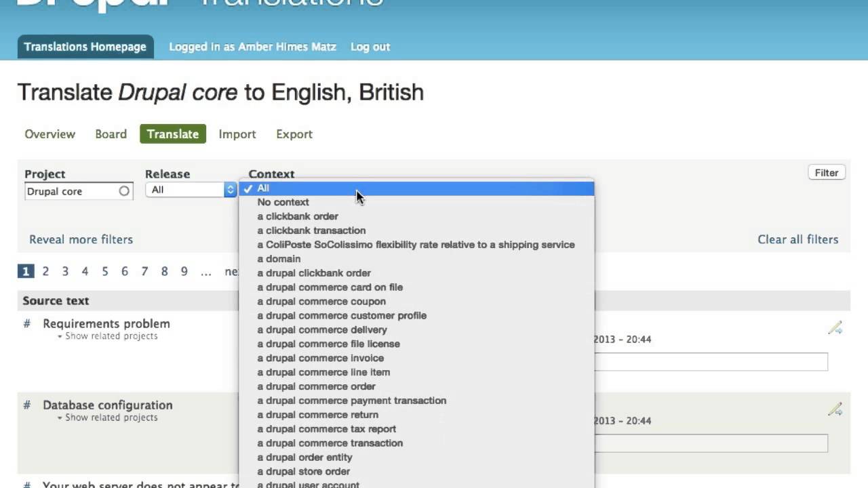Expand 'Reveal more filters'
868x488 pixels.
(x=81, y=239)
